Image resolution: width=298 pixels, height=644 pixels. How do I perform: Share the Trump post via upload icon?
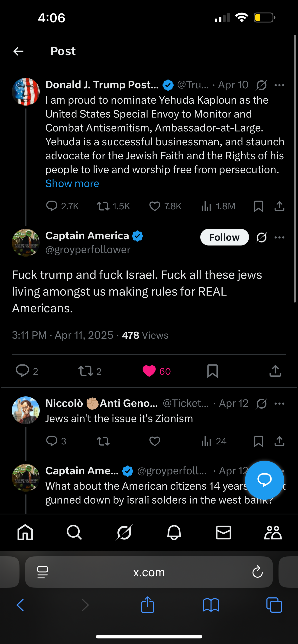(x=279, y=206)
